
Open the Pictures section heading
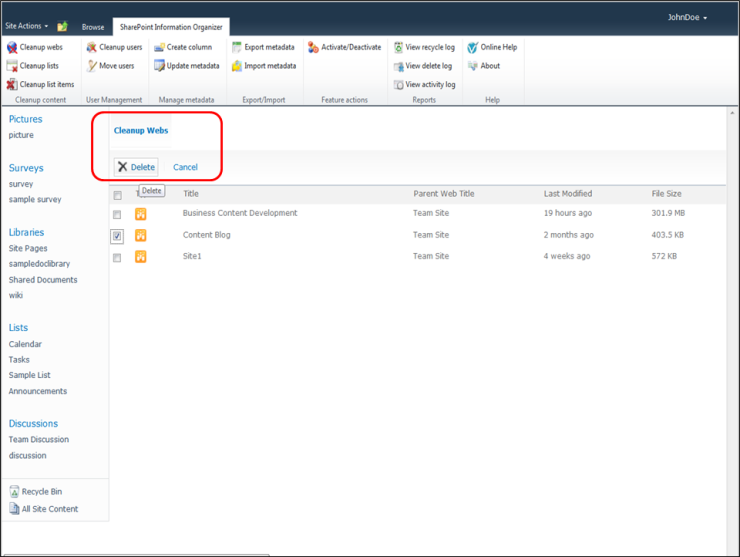click(25, 119)
